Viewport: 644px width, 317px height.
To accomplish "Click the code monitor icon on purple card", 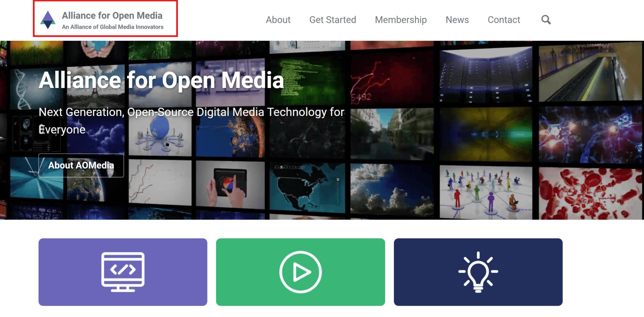I will point(123,272).
